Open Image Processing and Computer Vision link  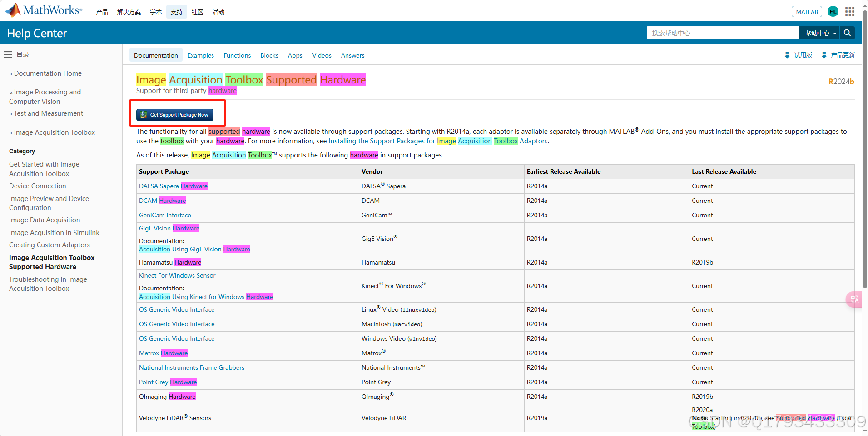(45, 97)
